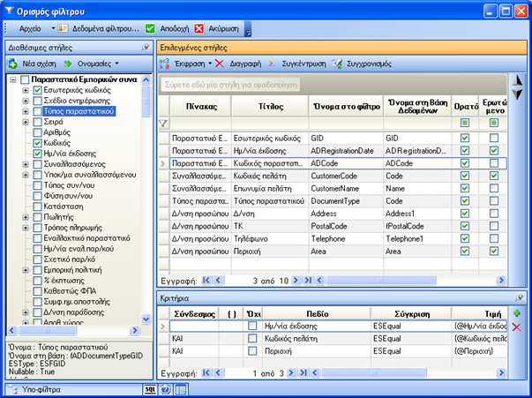Select the Κατάσταση tree item
Image resolution: width=532 pixels, height=398 pixels.
(x=64, y=207)
